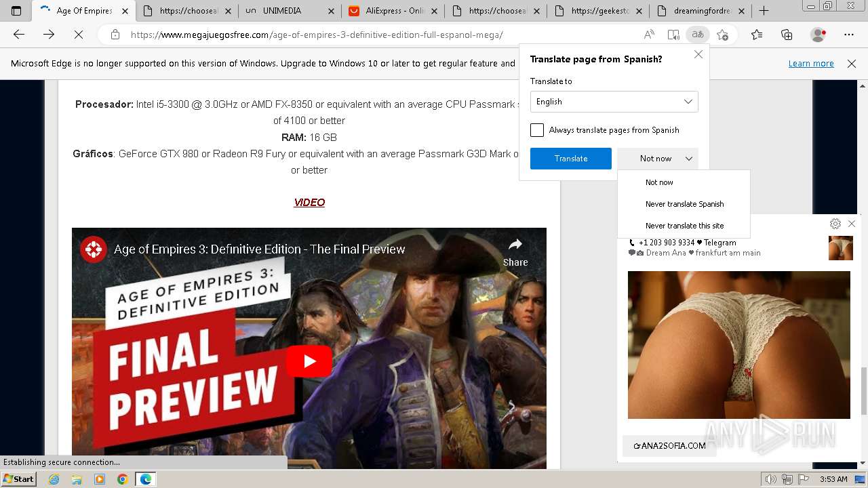Play the YouTube video
868x488 pixels.
pyautogui.click(x=309, y=361)
